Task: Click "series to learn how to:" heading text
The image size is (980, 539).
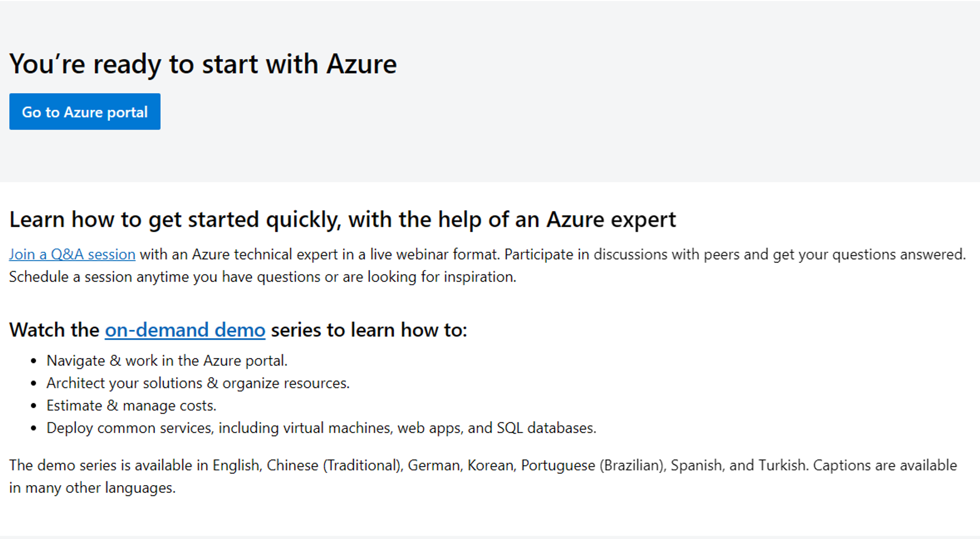Action: click(x=369, y=330)
